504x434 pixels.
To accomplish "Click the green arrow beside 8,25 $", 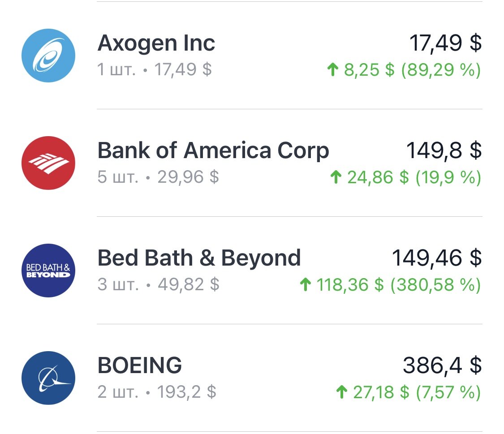I will click(333, 69).
